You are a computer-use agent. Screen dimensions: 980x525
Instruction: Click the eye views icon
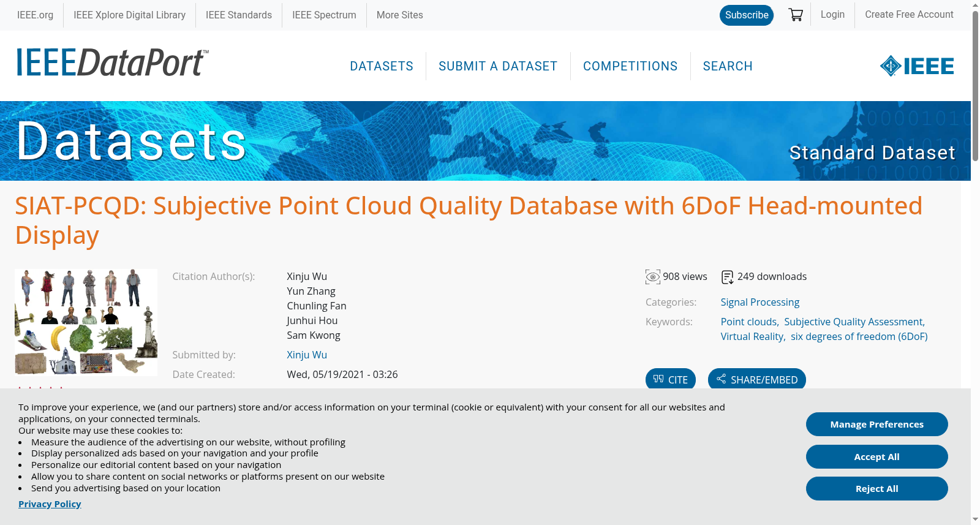pyautogui.click(x=653, y=277)
